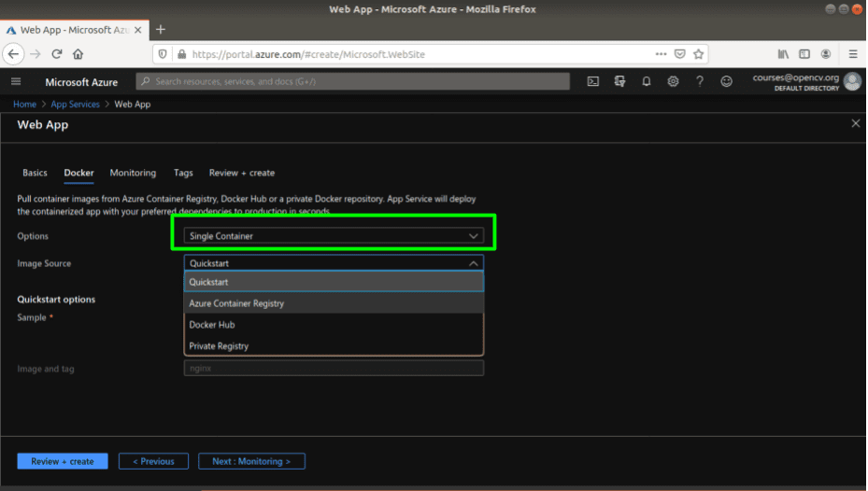Bookmark this page with the star
The height and width of the screenshot is (491, 868).
tap(699, 54)
